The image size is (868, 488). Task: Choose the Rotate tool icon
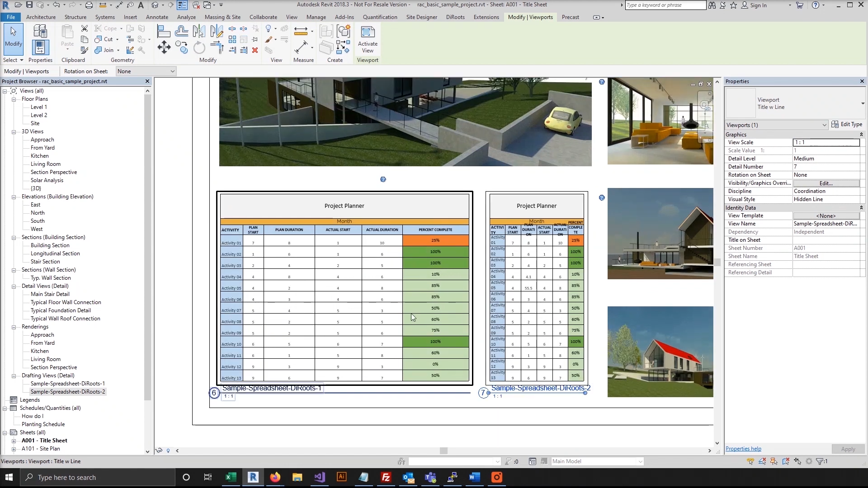[x=199, y=47]
